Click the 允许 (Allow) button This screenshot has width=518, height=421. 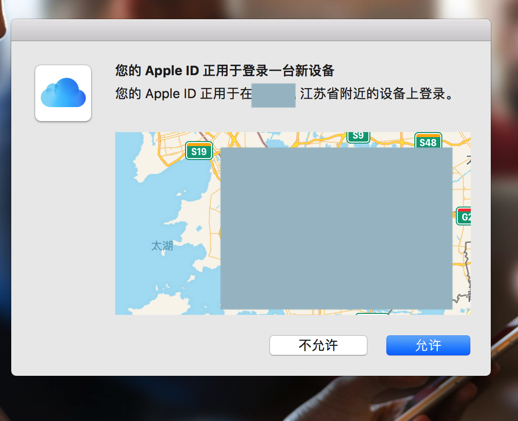(428, 345)
